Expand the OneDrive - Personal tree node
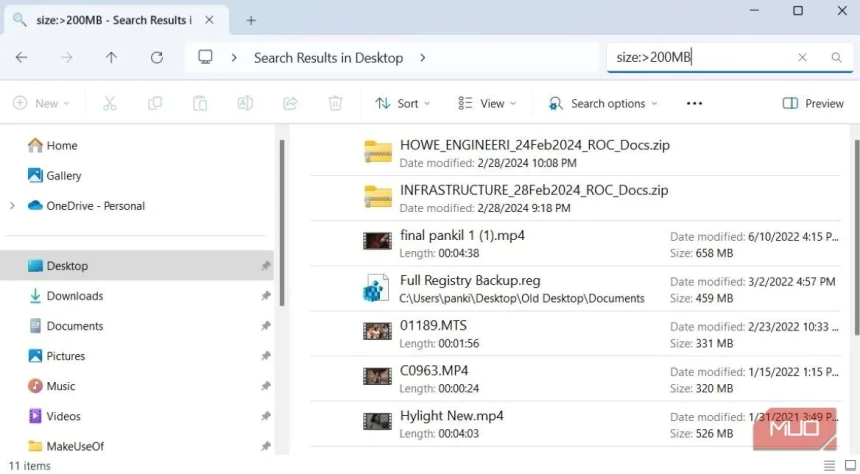 tap(12, 206)
